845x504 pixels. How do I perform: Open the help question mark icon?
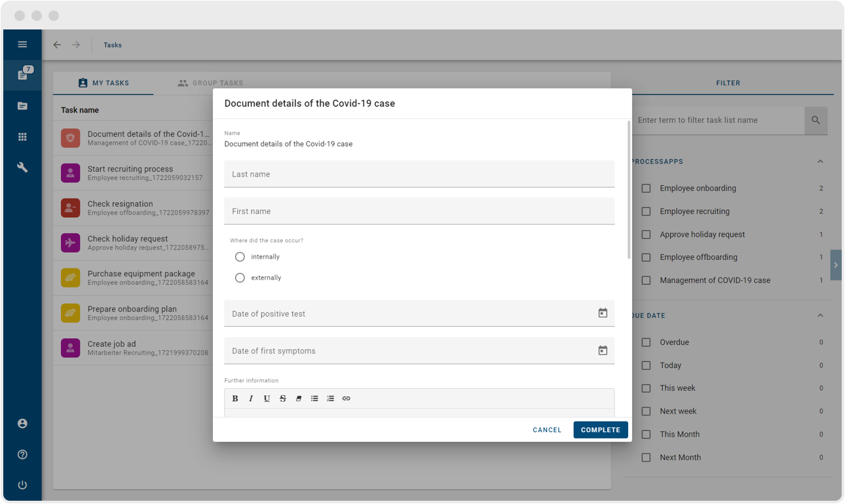point(22,454)
